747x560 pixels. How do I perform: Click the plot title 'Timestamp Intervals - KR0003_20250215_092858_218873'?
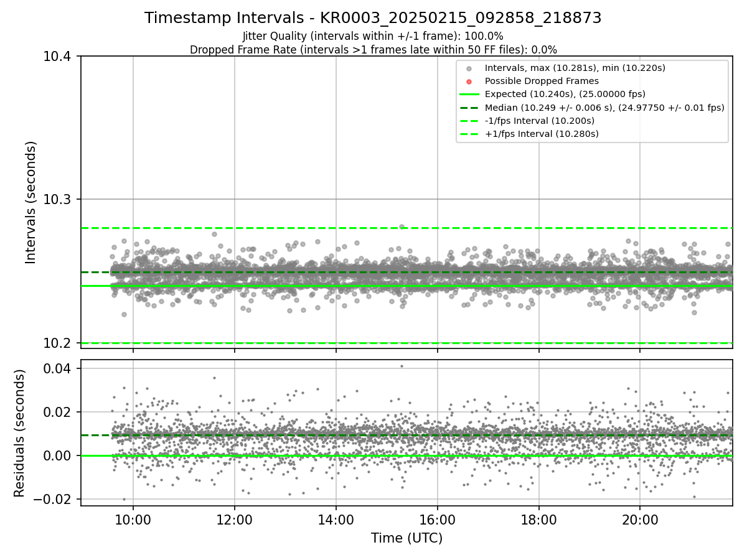(373, 18)
